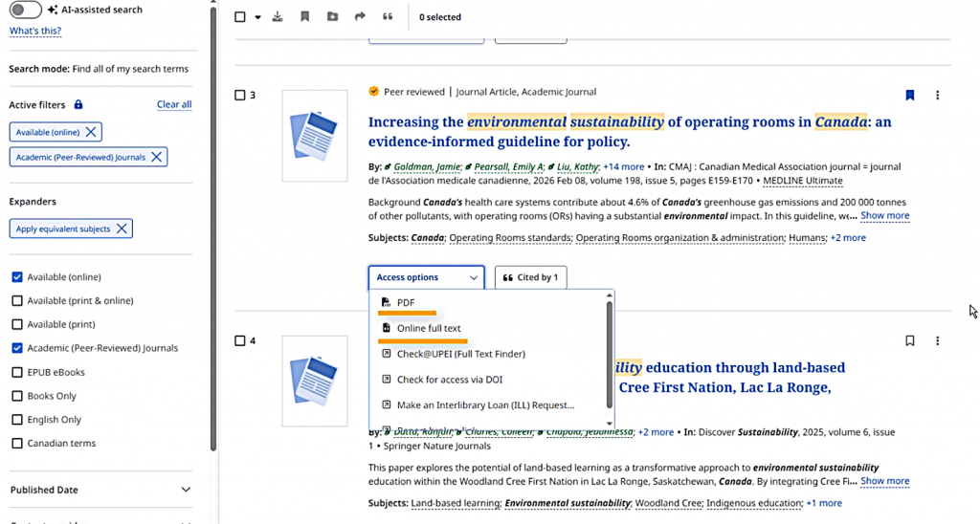Screen dimensions: 980x524
Task: Click subject Operating Rooms standards
Action: [x=510, y=238]
